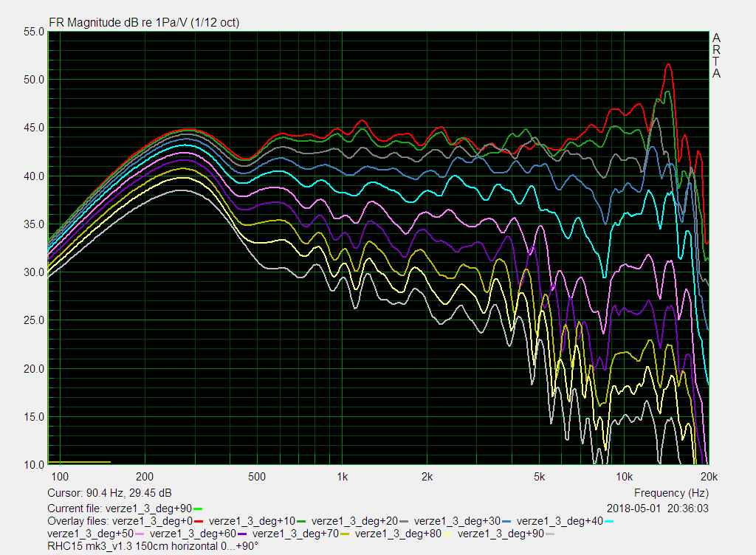Image resolution: width=756 pixels, height=555 pixels.
Task: Click the overlay label 'verze1_3_deg+50'
Action: pyautogui.click(x=91, y=534)
